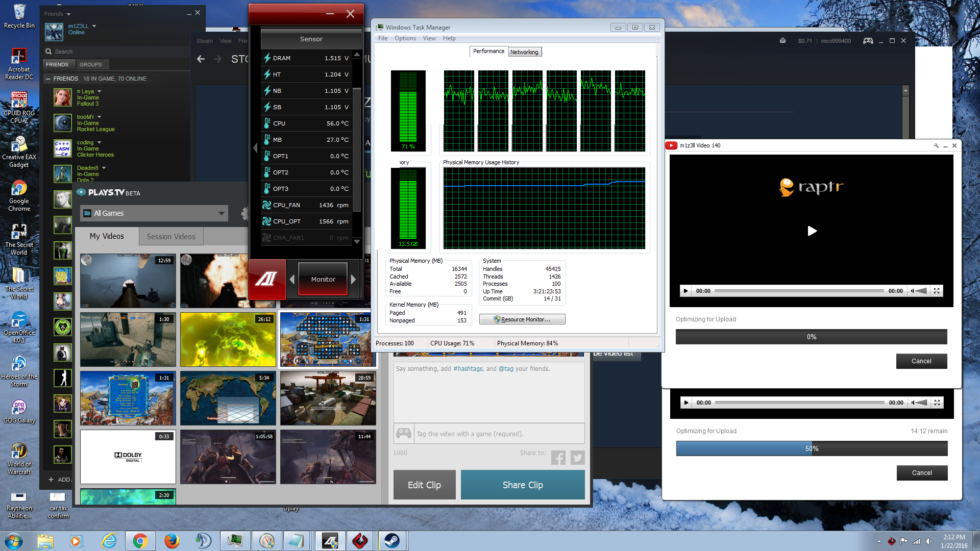Screen dimensions: 980x551
Task: Expand the m1Z3LL status dropdown arrow
Action: pyautogui.click(x=94, y=26)
